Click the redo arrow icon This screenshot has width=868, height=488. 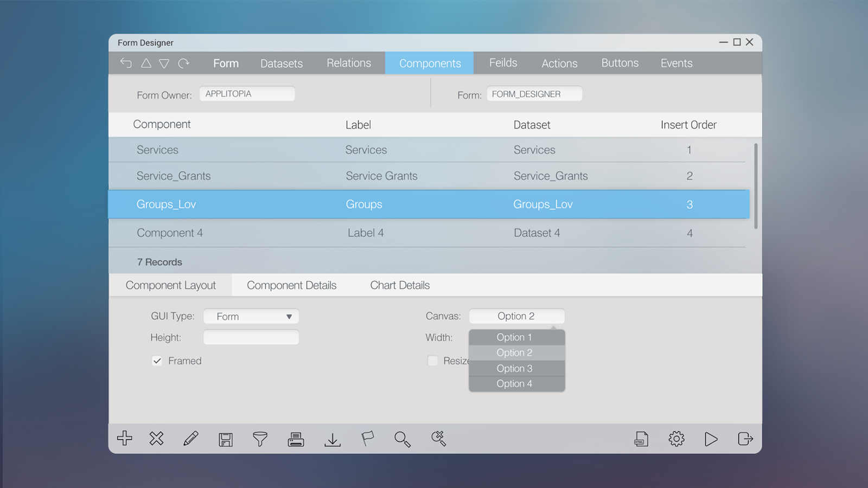pos(184,63)
